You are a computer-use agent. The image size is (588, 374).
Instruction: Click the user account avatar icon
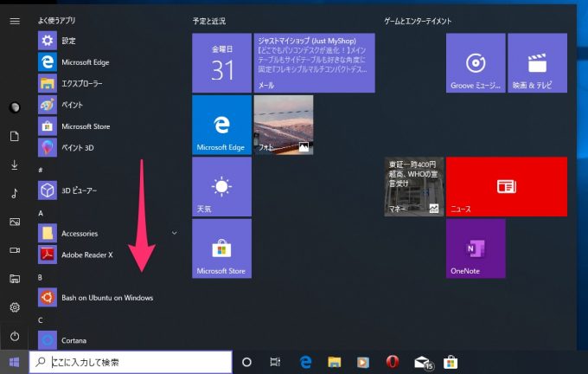click(15, 107)
